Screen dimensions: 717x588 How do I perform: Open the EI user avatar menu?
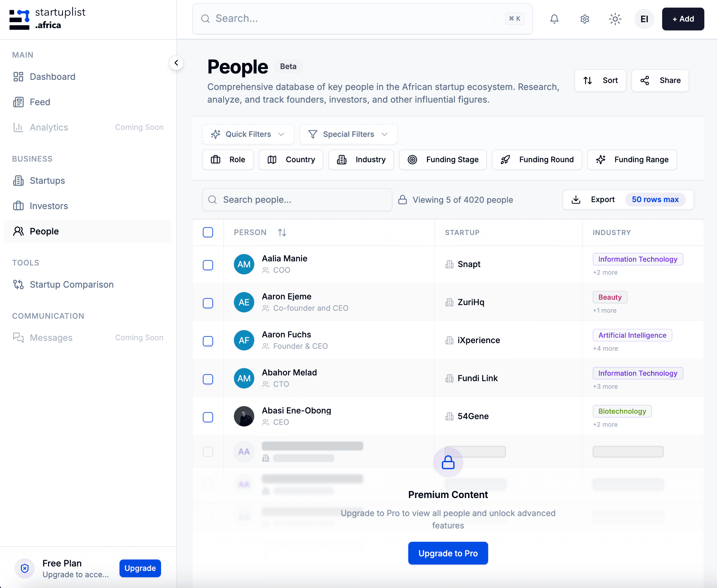(644, 19)
